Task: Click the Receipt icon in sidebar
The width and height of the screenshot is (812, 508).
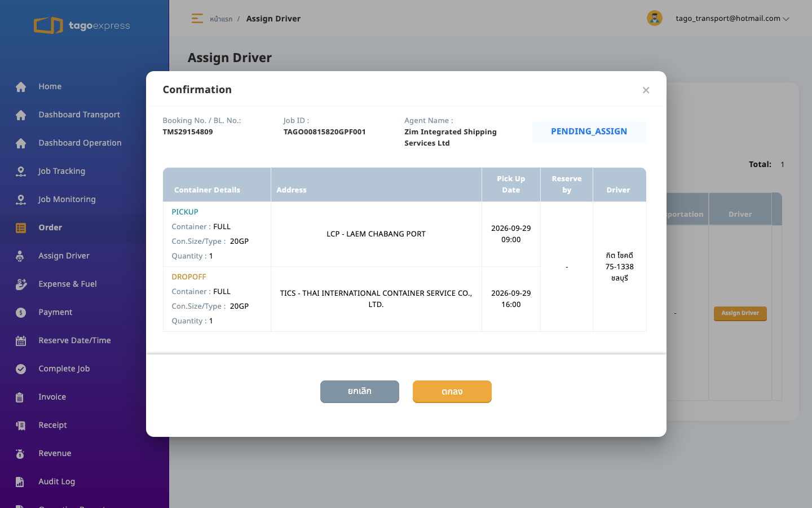Action: coord(21,426)
